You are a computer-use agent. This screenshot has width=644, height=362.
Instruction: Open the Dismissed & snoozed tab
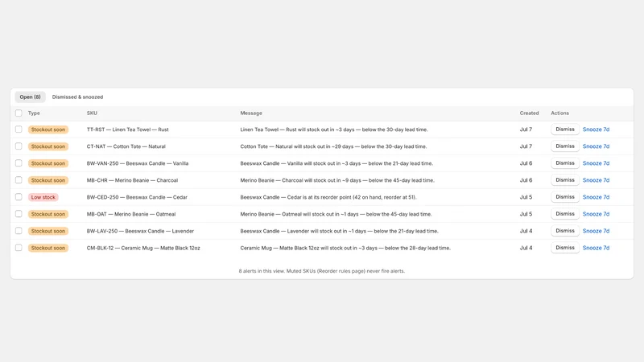point(77,97)
